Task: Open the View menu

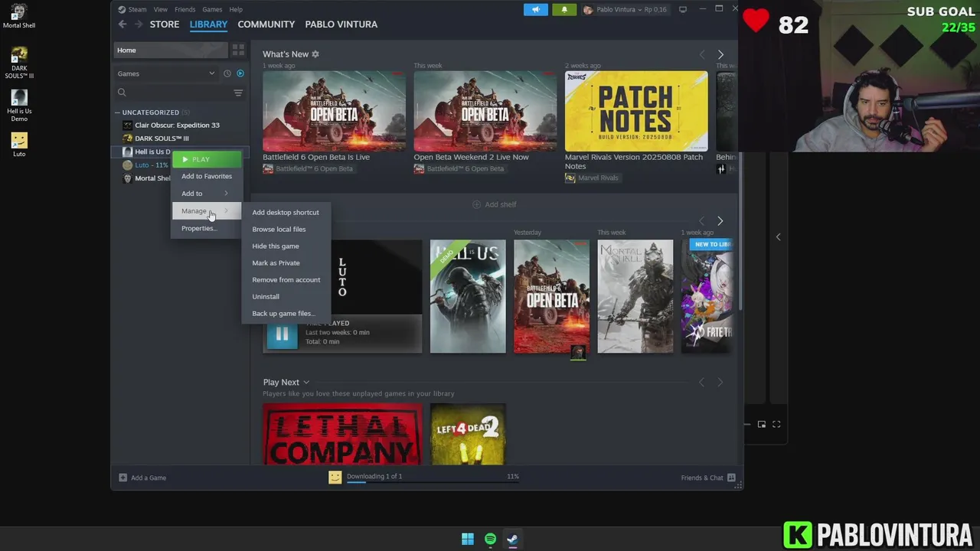Action: [161, 9]
